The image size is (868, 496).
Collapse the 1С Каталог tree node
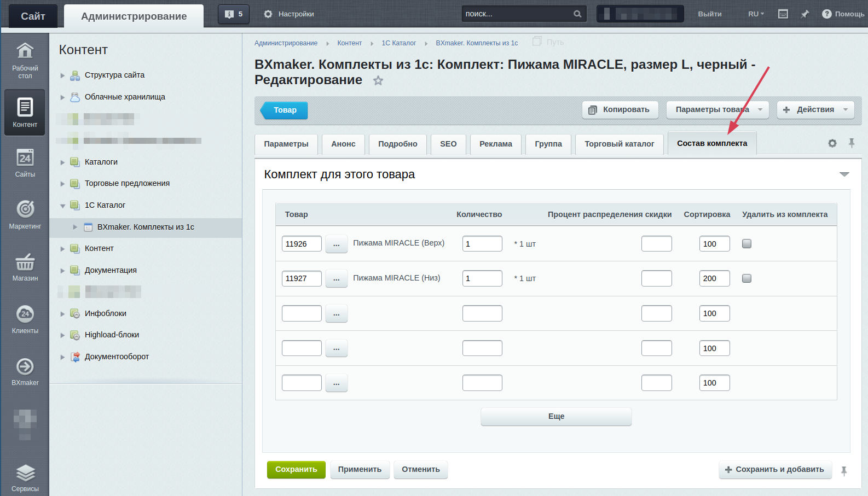click(62, 206)
